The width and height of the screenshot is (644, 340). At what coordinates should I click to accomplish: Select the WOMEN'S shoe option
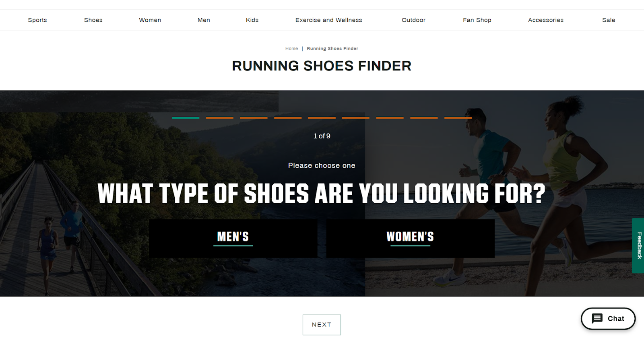[410, 238]
